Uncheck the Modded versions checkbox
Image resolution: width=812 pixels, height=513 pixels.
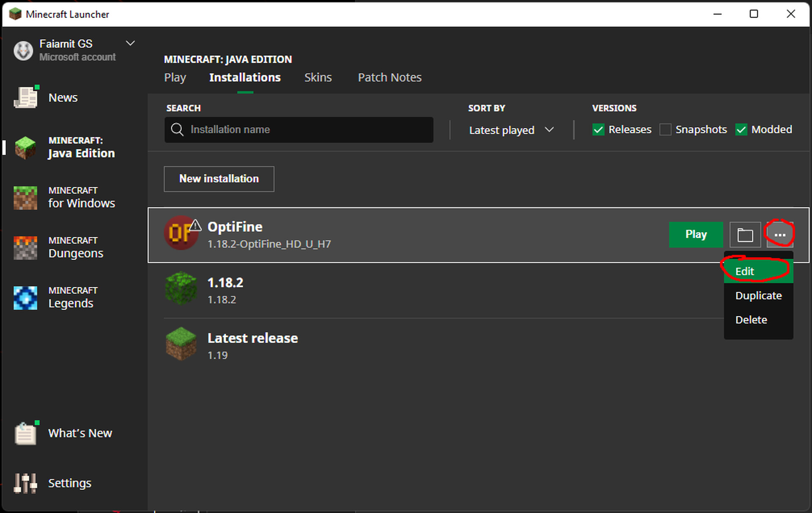pyautogui.click(x=741, y=130)
